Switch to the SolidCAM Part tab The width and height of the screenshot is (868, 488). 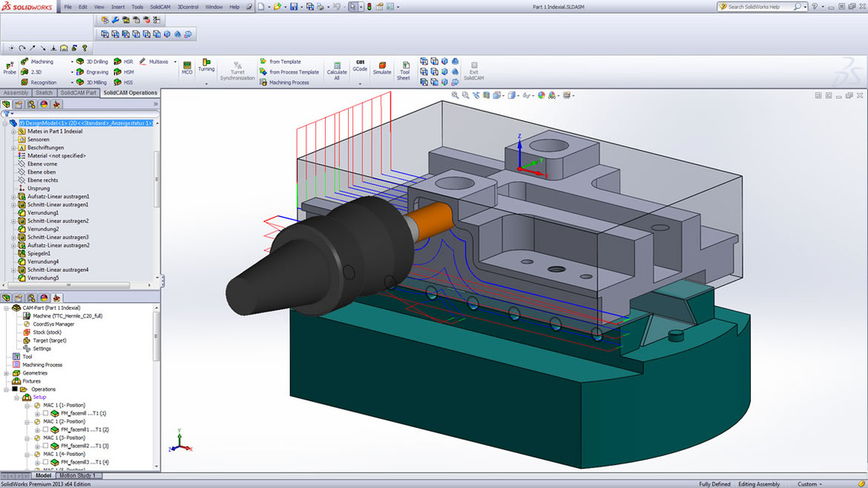tap(78, 92)
